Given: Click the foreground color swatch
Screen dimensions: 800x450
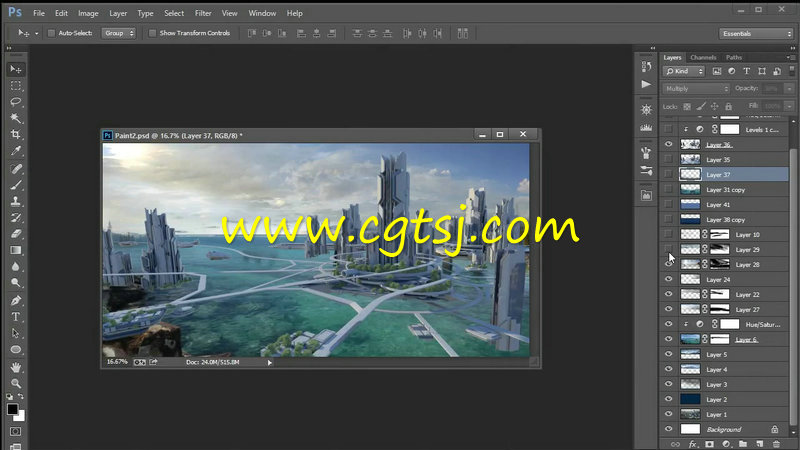Looking at the screenshot, I should click(x=12, y=409).
